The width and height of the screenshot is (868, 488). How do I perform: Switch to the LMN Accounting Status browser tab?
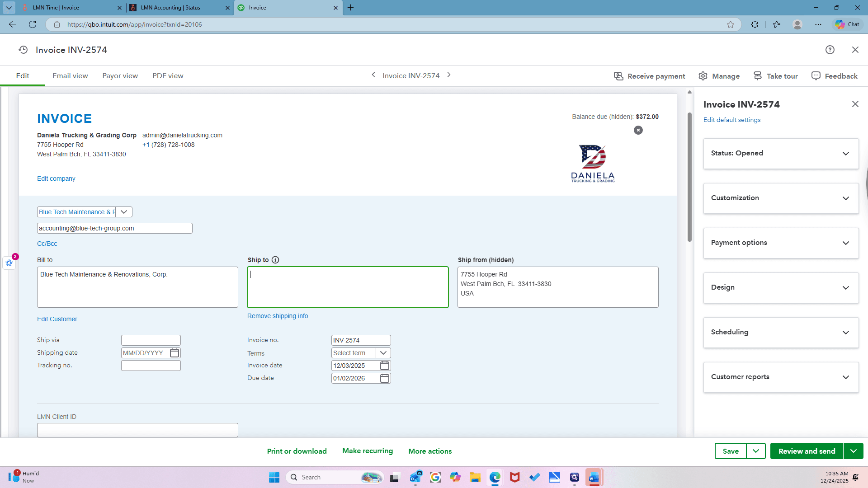[180, 8]
